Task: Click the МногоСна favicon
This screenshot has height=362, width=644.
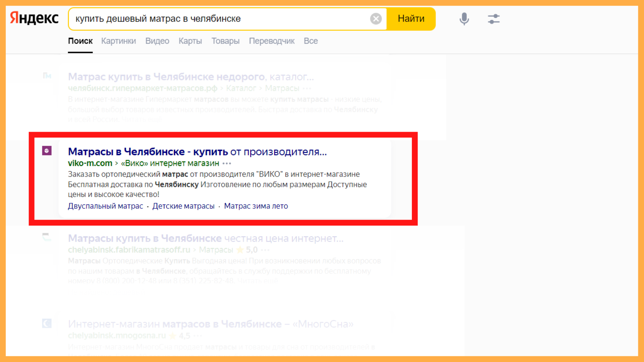Action: coord(47,323)
